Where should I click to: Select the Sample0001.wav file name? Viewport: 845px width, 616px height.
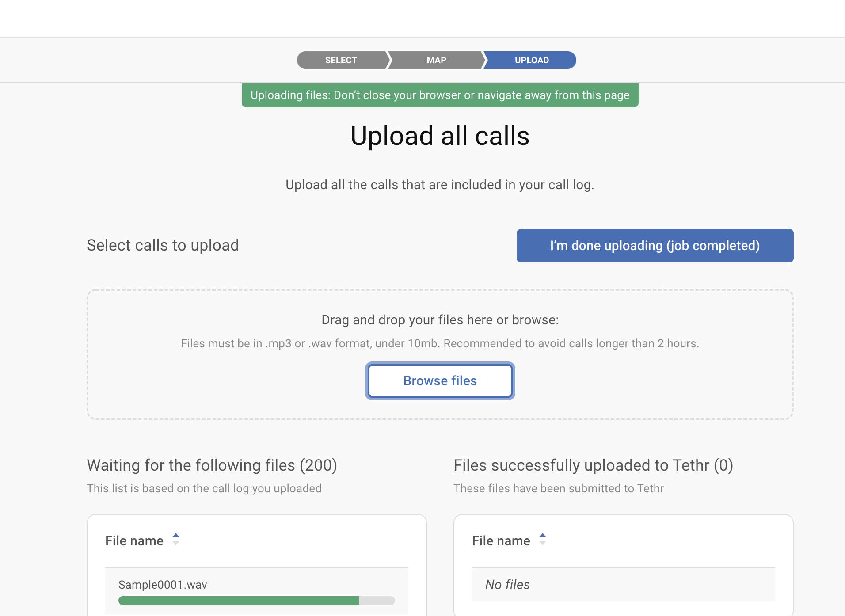pos(163,585)
